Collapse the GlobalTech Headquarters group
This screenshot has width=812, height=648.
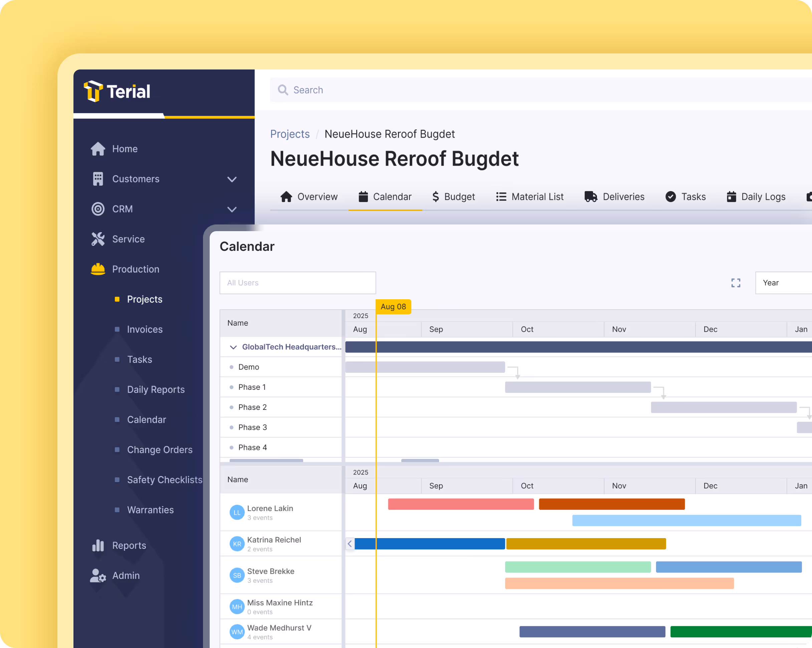[x=233, y=347]
